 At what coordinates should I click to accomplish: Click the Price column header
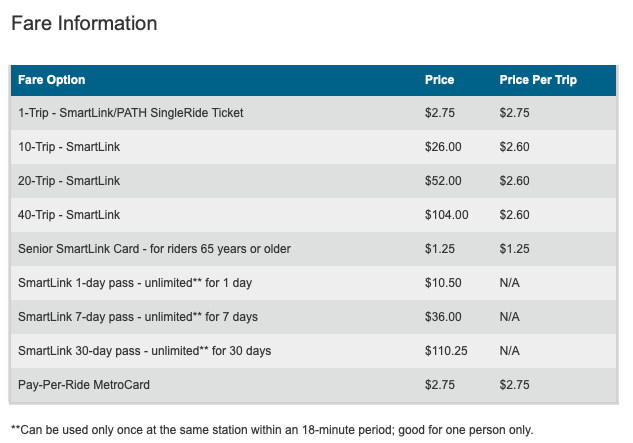click(439, 80)
